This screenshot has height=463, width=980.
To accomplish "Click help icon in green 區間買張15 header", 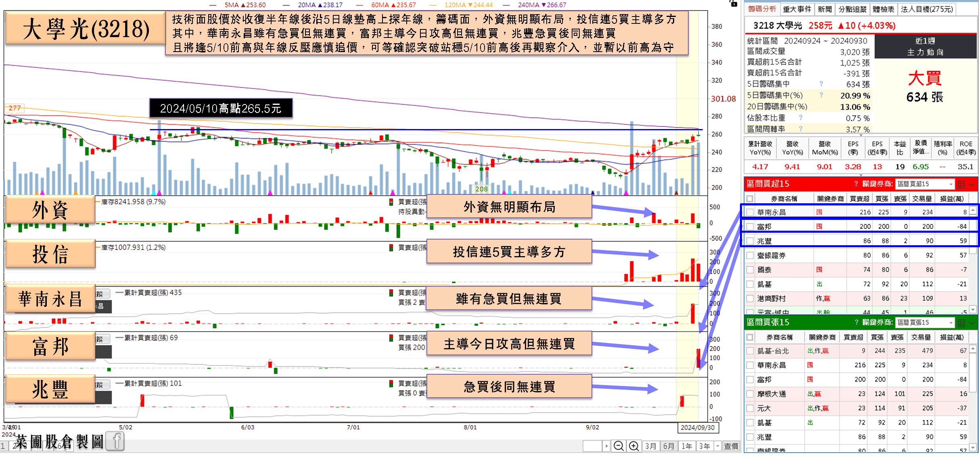I will tap(857, 322).
